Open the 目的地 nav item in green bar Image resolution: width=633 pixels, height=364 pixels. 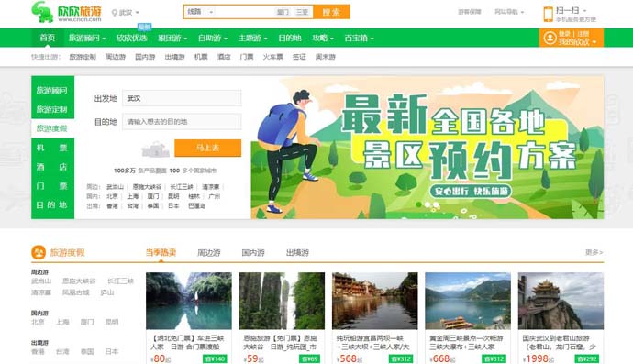click(290, 38)
